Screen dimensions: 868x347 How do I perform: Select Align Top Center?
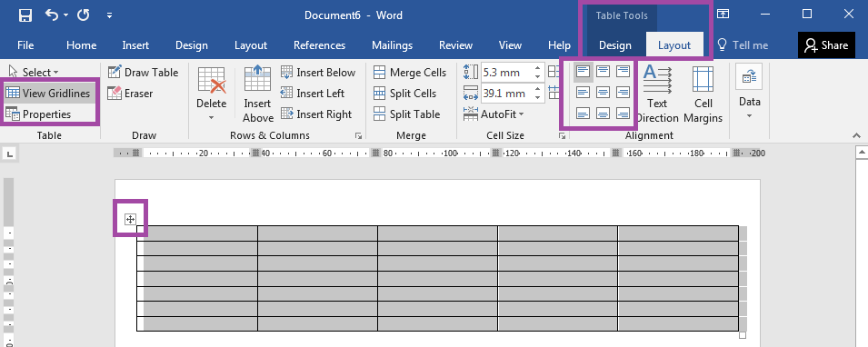pos(603,72)
